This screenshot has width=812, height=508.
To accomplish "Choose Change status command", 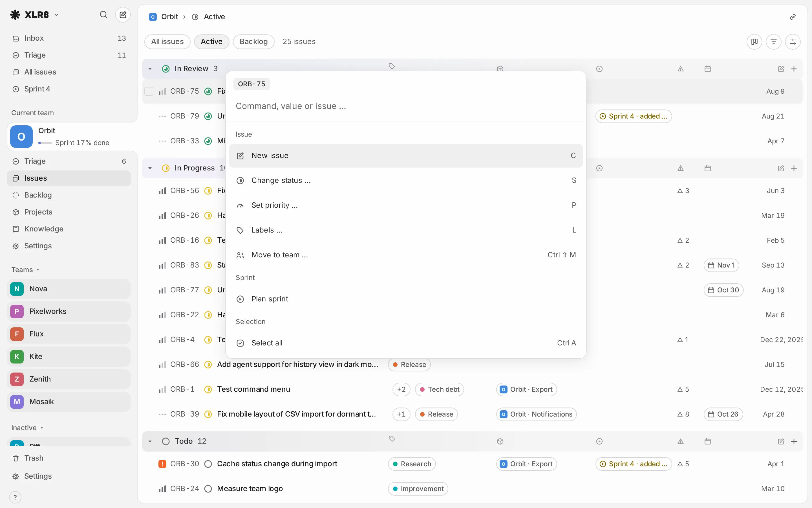I will pos(406,181).
